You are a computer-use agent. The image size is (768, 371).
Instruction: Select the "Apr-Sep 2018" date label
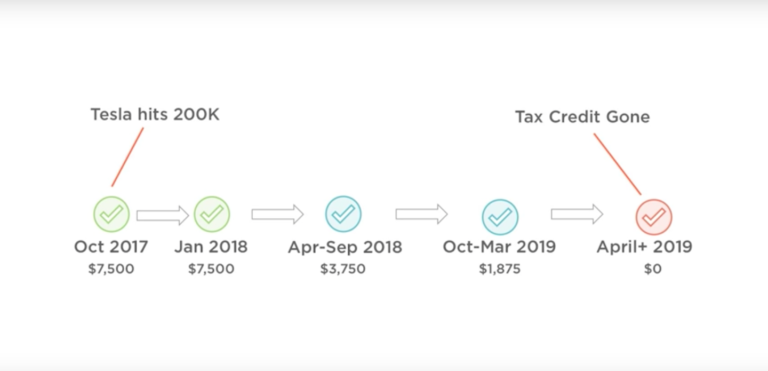345,247
